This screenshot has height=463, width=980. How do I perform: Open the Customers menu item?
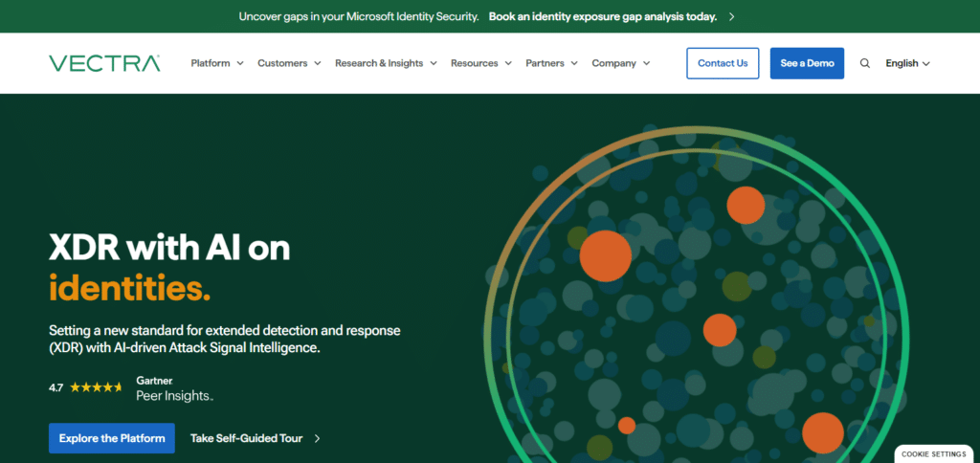click(282, 63)
